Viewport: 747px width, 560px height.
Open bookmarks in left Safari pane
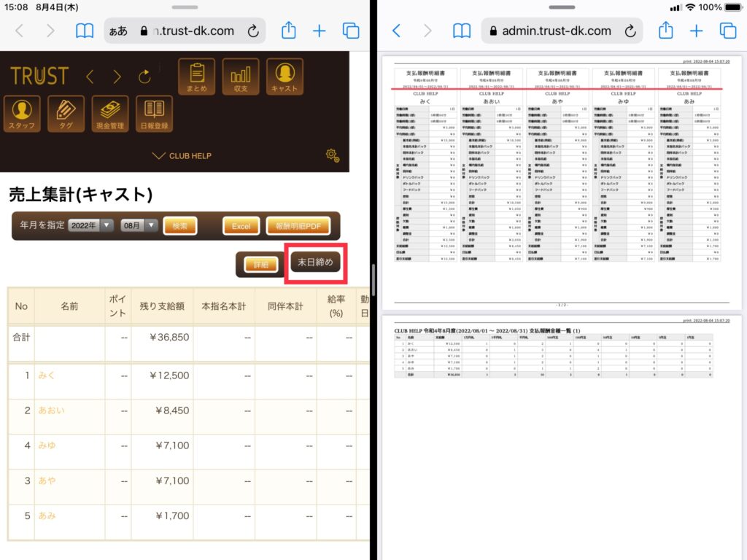tap(85, 31)
